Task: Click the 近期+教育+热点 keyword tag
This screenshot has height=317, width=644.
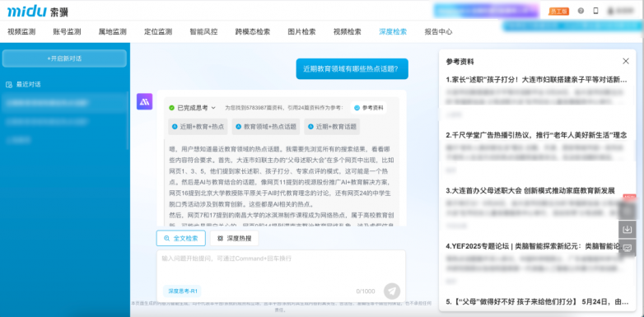Action: 198,127
